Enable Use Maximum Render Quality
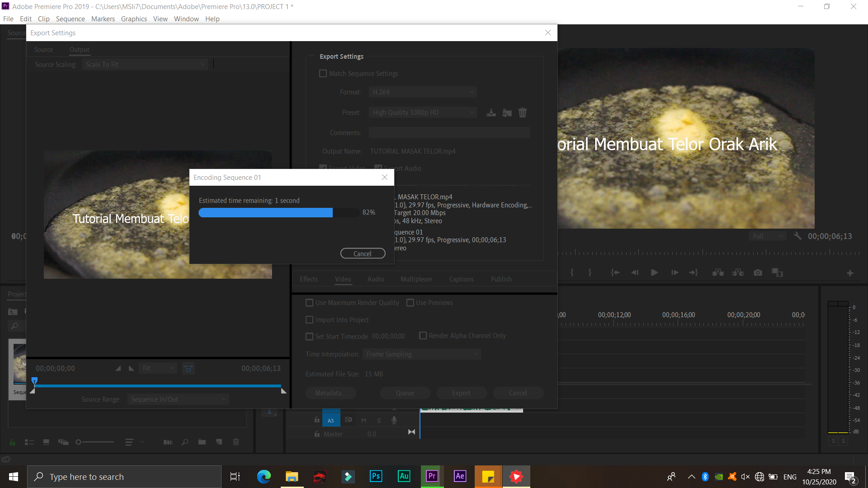The image size is (868, 488). 310,303
